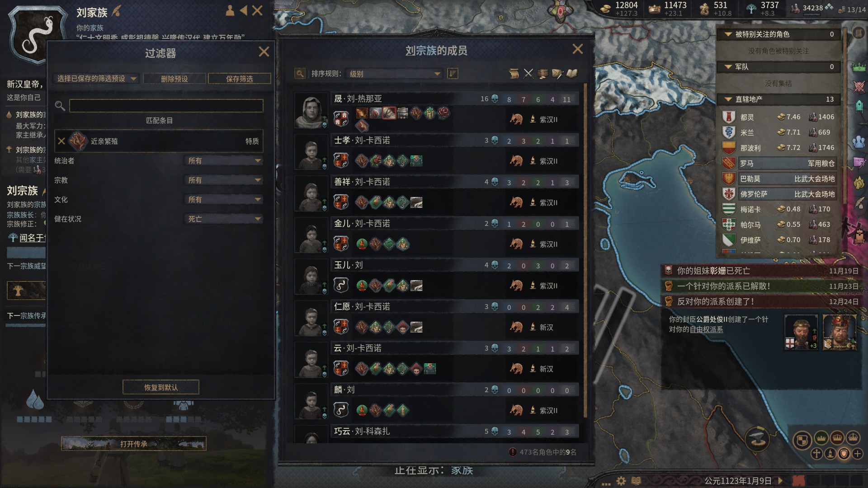Viewport: 868px width, 488px height.
Task: Click the book icon in member toolbar
Action: tap(572, 74)
